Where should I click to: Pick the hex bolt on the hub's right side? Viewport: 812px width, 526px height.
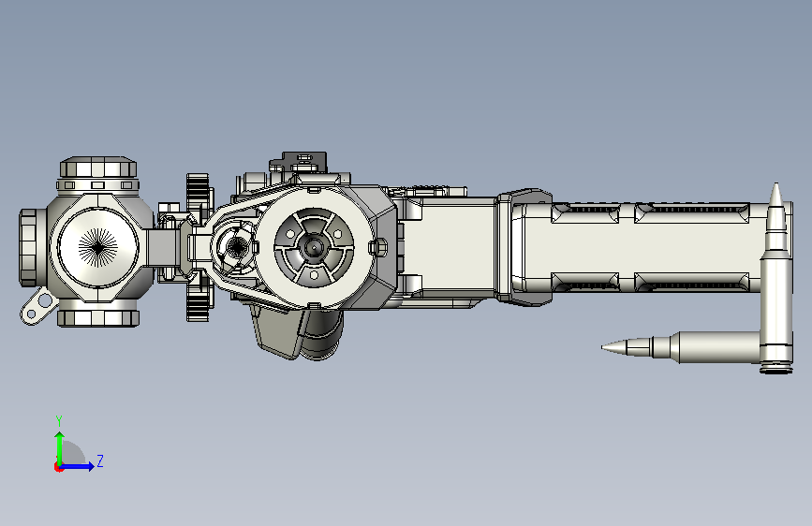[377, 246]
